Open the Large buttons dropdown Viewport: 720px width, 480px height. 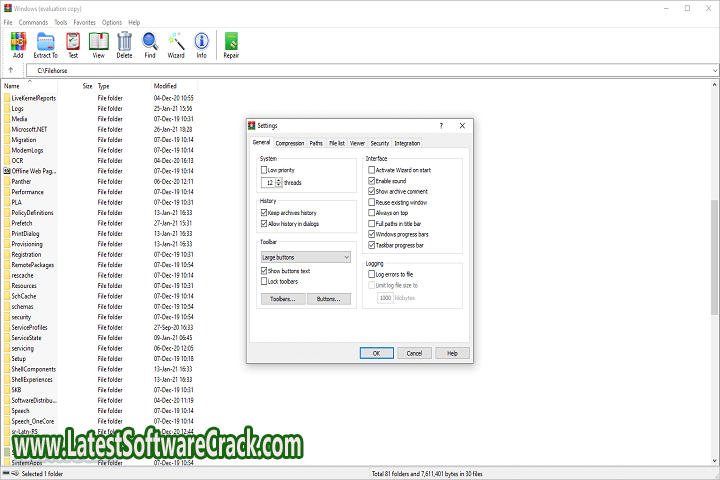coord(304,257)
